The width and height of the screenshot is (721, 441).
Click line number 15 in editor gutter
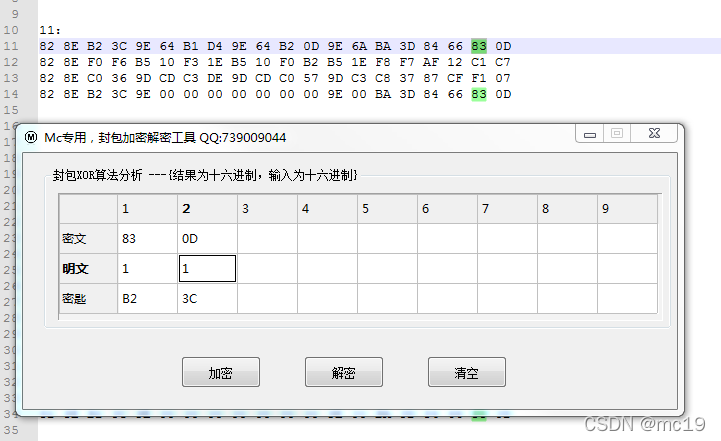pyautogui.click(x=11, y=110)
